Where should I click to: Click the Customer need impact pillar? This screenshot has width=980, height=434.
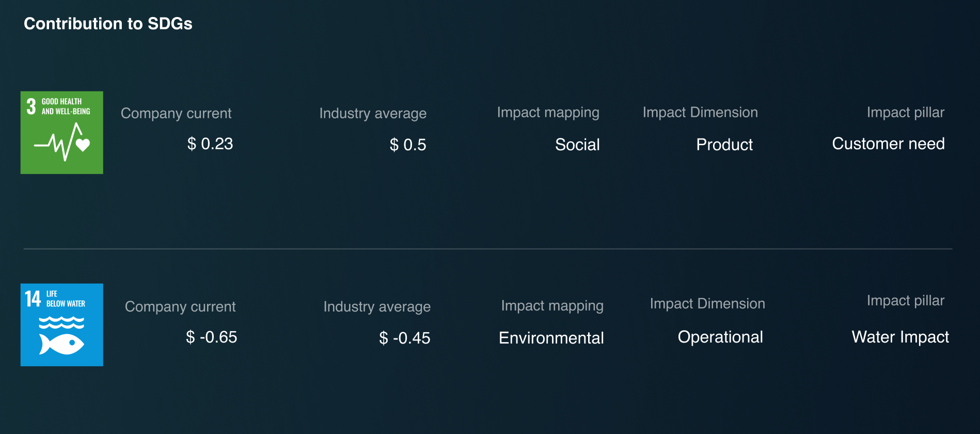coord(888,144)
